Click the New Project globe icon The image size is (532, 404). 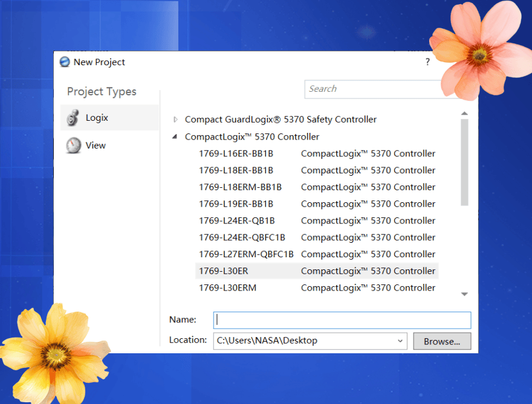click(x=65, y=62)
